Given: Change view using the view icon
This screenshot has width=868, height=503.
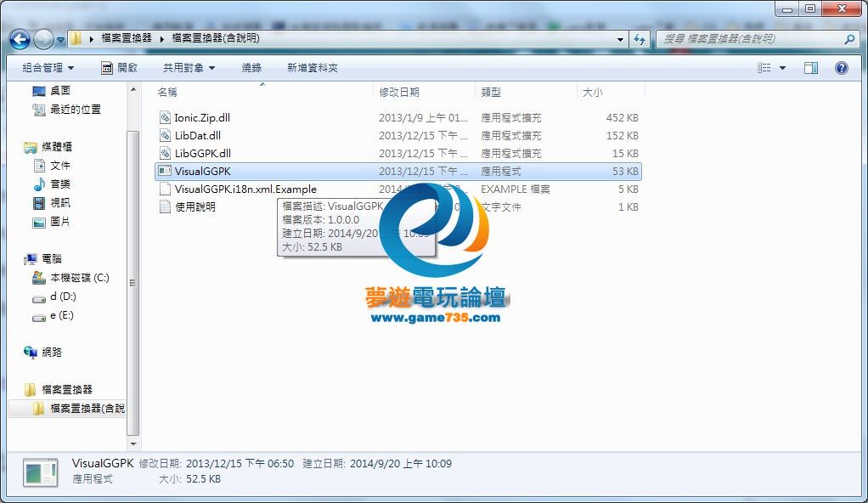Looking at the screenshot, I should pyautogui.click(x=764, y=68).
